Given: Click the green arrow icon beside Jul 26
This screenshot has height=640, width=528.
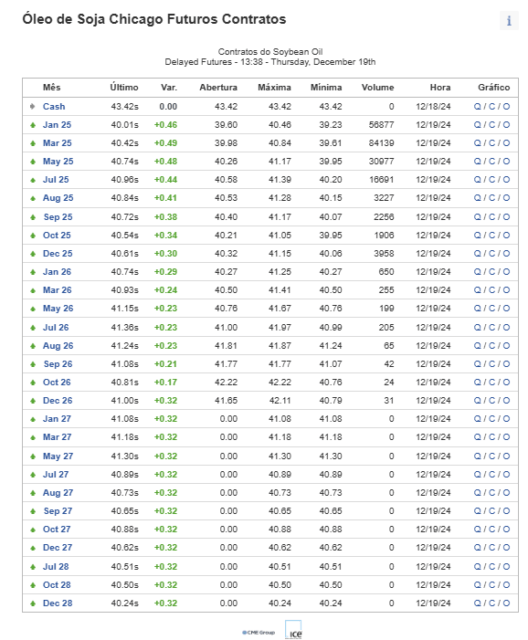Looking at the screenshot, I should 33,328.
